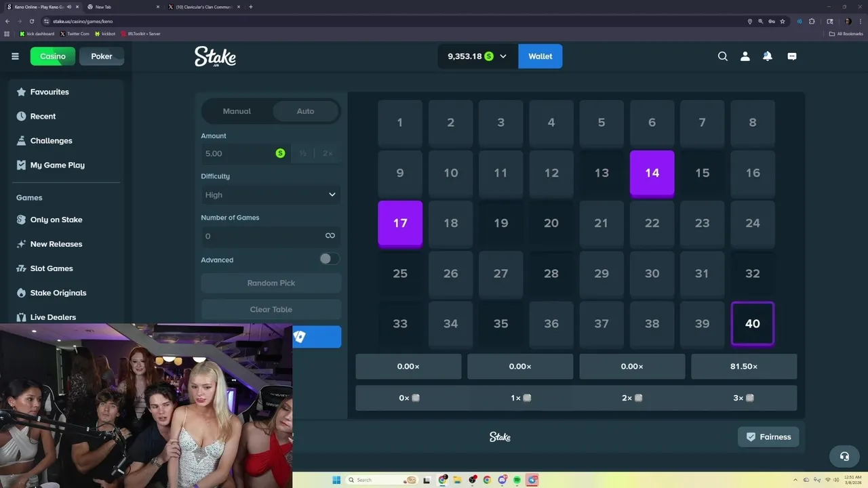Reload the browser page

click(31, 21)
